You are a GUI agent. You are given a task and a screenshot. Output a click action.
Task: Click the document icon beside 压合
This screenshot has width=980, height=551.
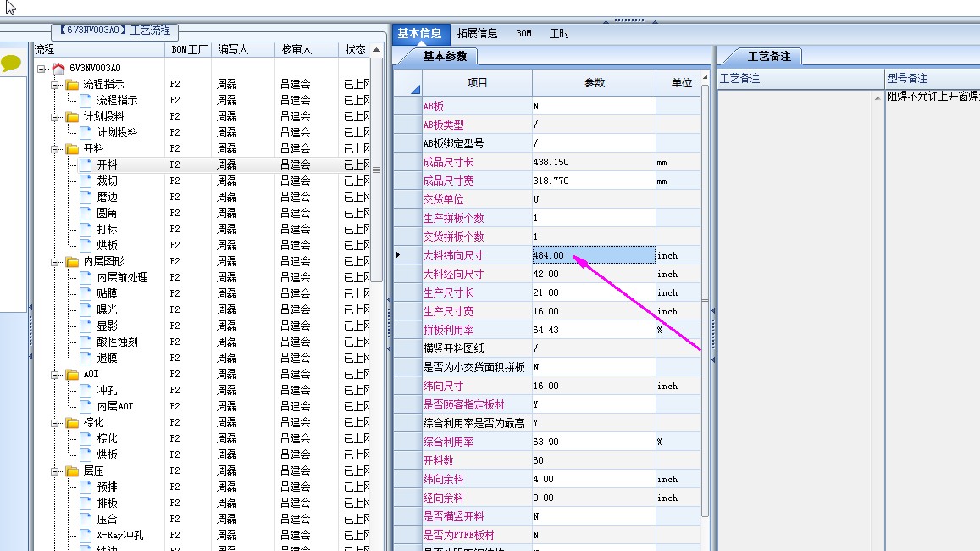86,519
